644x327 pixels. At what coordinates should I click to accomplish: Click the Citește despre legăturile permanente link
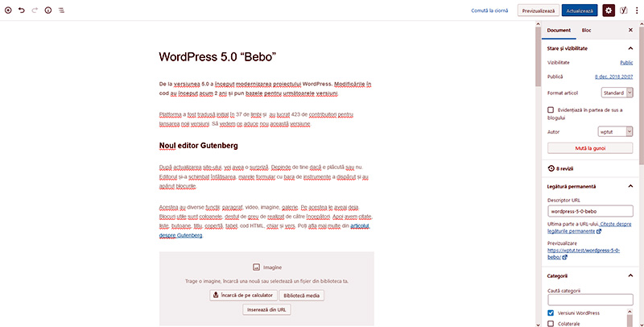pos(589,228)
